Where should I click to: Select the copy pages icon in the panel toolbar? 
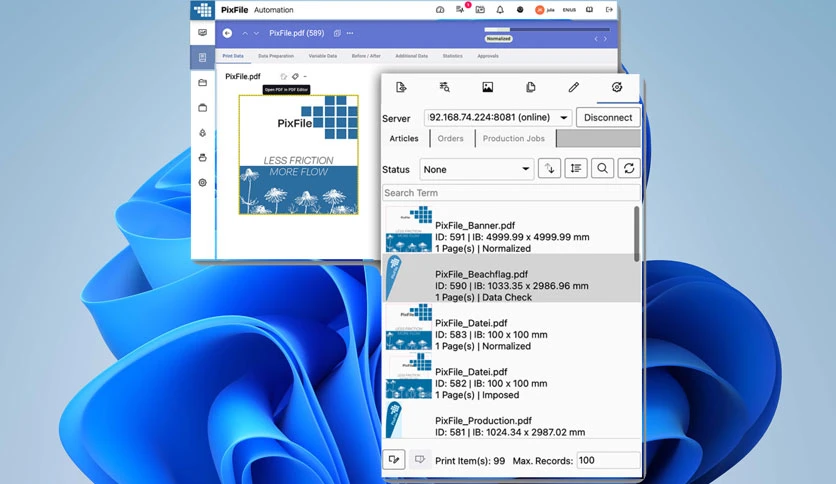(x=530, y=87)
